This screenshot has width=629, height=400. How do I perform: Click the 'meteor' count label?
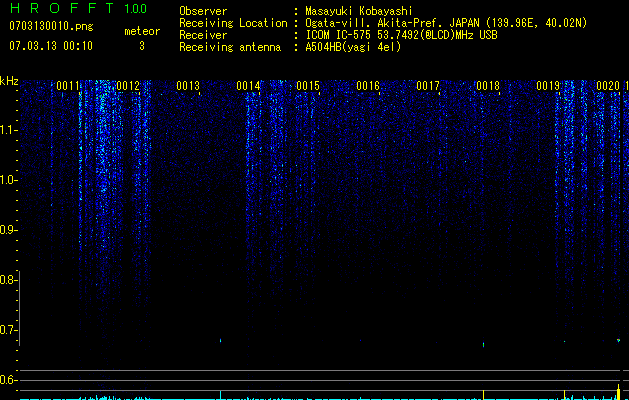[142, 31]
